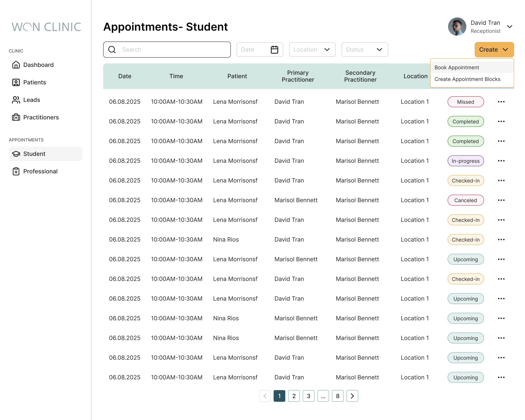Click the search magnifier icon

click(x=112, y=50)
